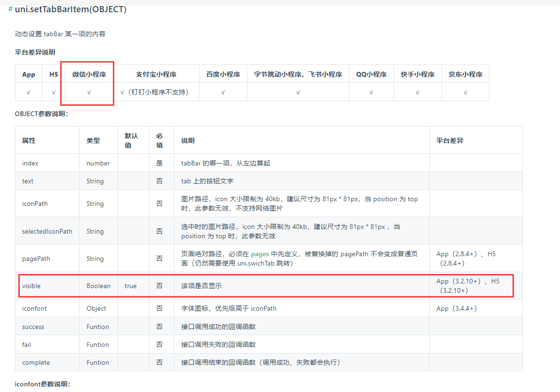Click the '快手小程序' column header
This screenshot has width=560, height=392.
coord(418,74)
